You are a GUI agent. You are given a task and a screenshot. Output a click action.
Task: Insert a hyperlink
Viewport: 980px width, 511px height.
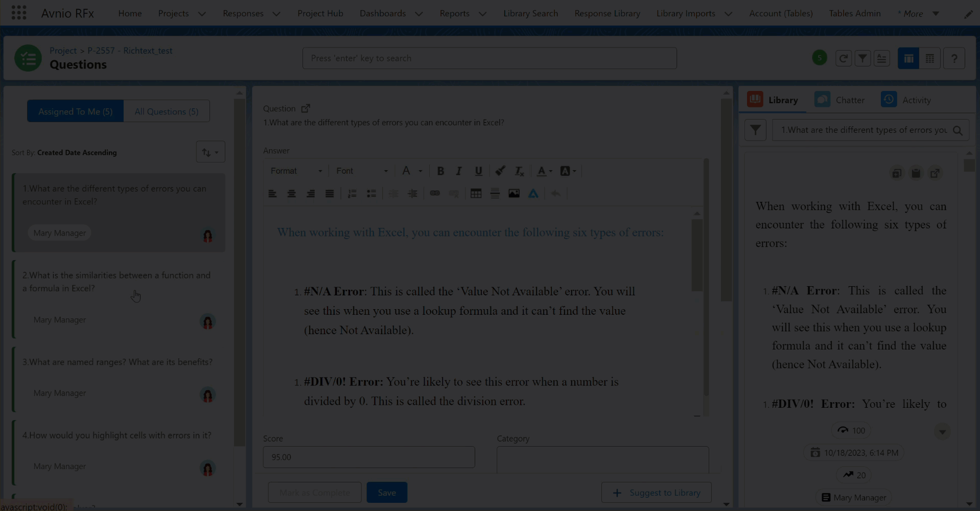(435, 194)
